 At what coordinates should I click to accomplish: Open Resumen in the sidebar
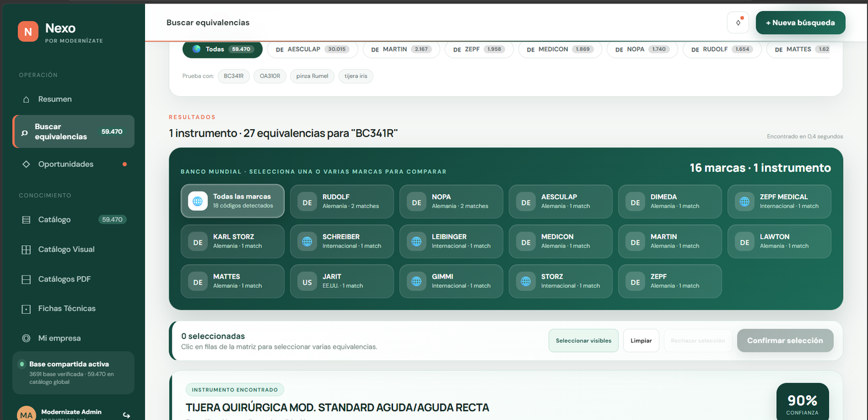click(73, 99)
